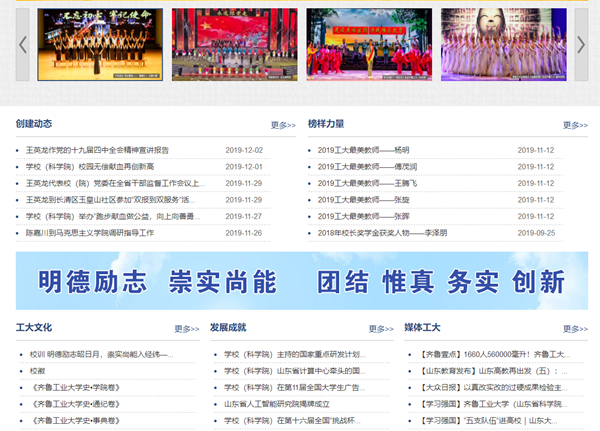
Task: Expand 更多>> beside 创建动态
Action: (283, 126)
